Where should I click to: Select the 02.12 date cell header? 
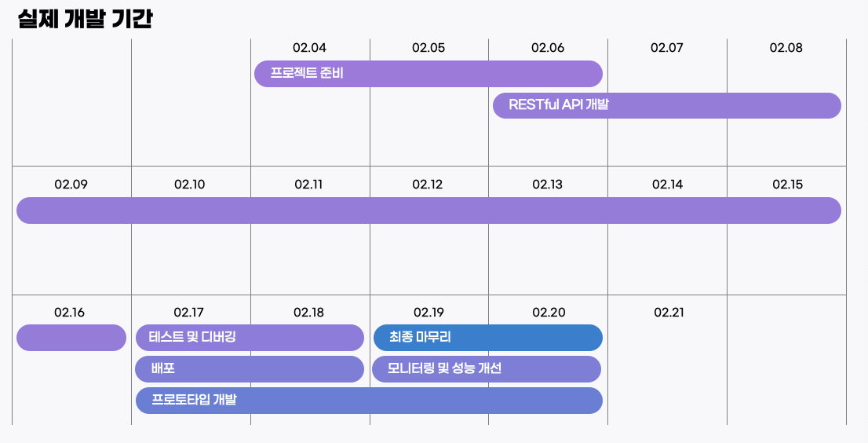click(428, 185)
